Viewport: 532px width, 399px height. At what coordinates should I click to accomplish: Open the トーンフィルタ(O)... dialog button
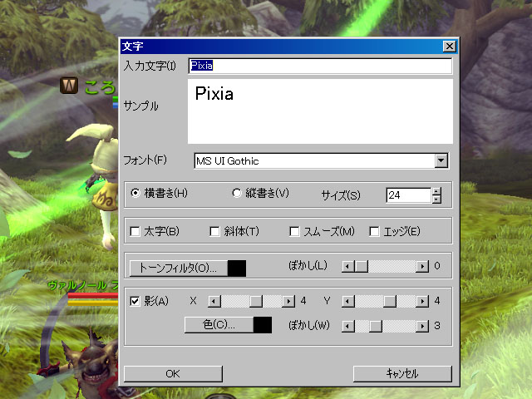tap(179, 268)
